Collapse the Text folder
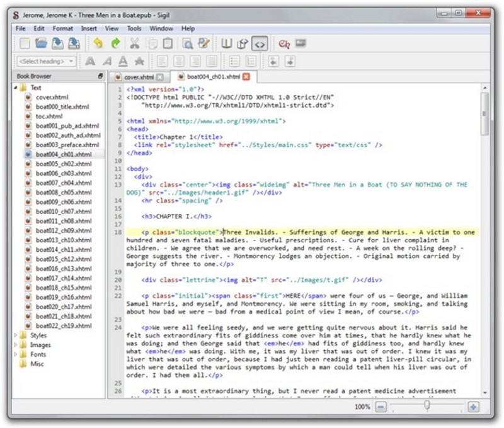This screenshot has width=504, height=428. tap(15, 87)
